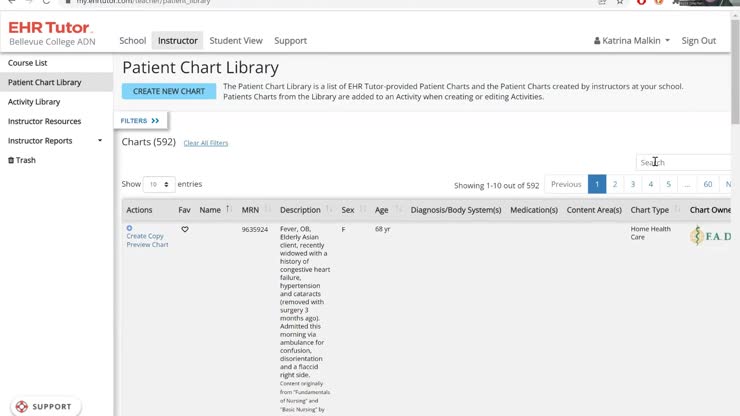
Task: Switch to the Student View tab
Action: click(x=236, y=41)
